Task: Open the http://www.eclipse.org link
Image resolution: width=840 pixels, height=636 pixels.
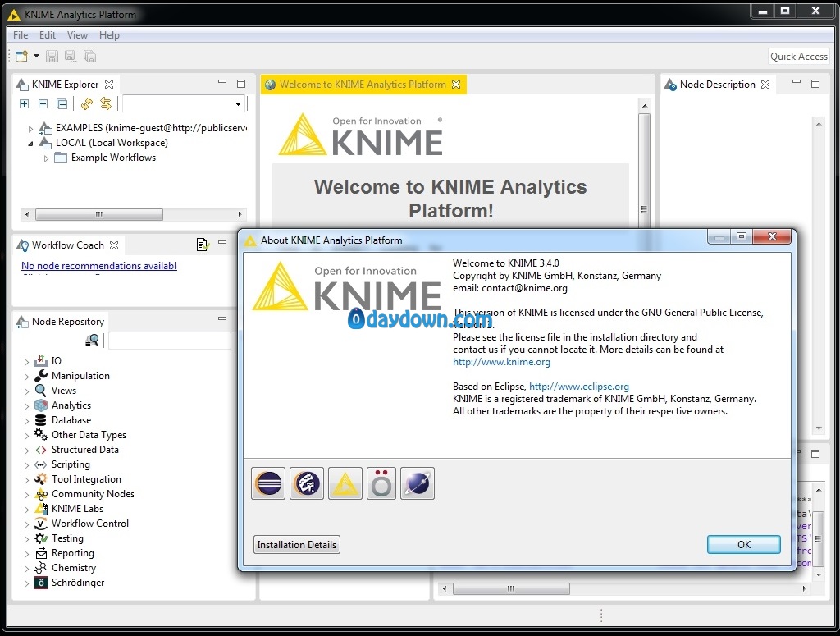Action: [579, 387]
